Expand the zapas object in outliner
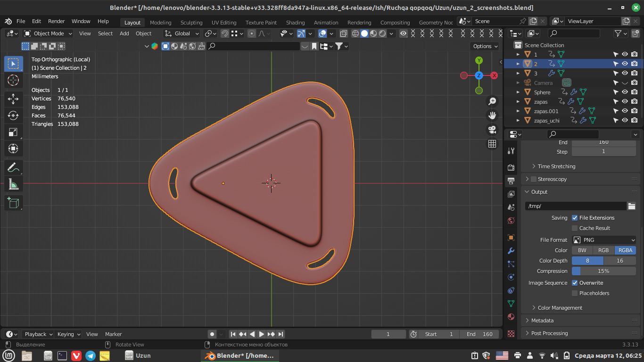Image resolution: width=644 pixels, height=362 pixels. 518,101
